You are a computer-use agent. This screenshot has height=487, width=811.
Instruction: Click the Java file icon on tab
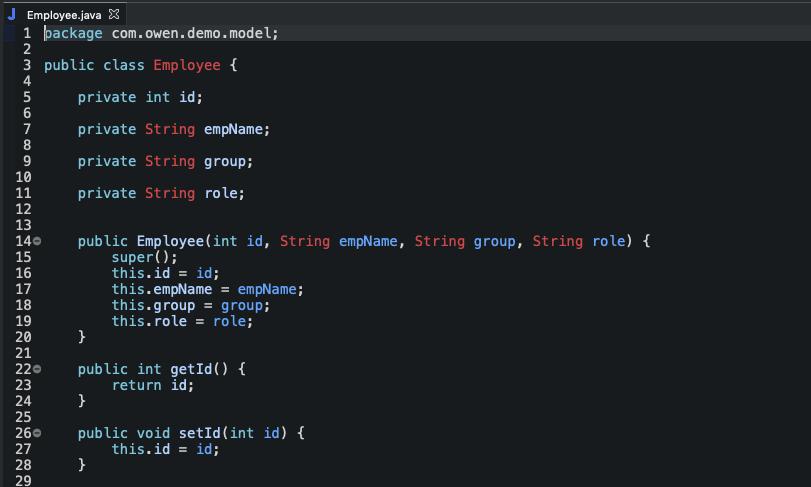coord(11,14)
